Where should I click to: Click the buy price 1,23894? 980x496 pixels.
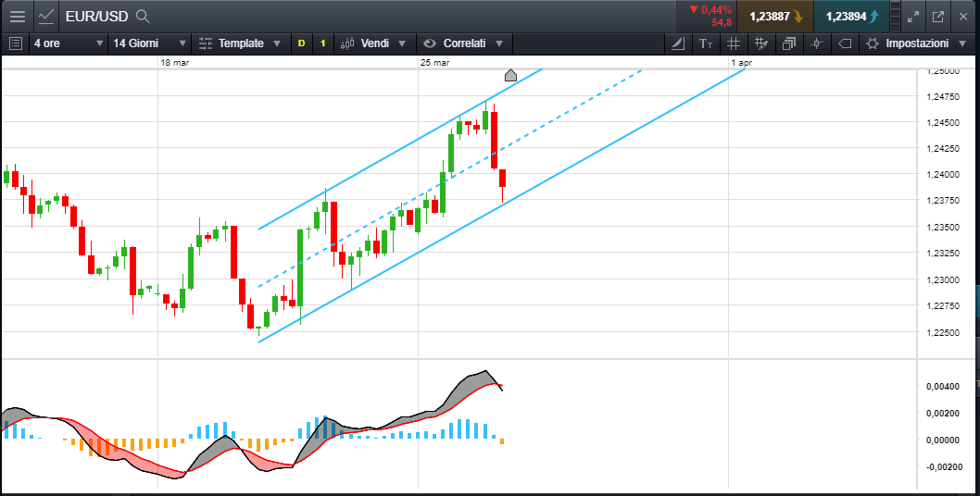click(x=851, y=17)
